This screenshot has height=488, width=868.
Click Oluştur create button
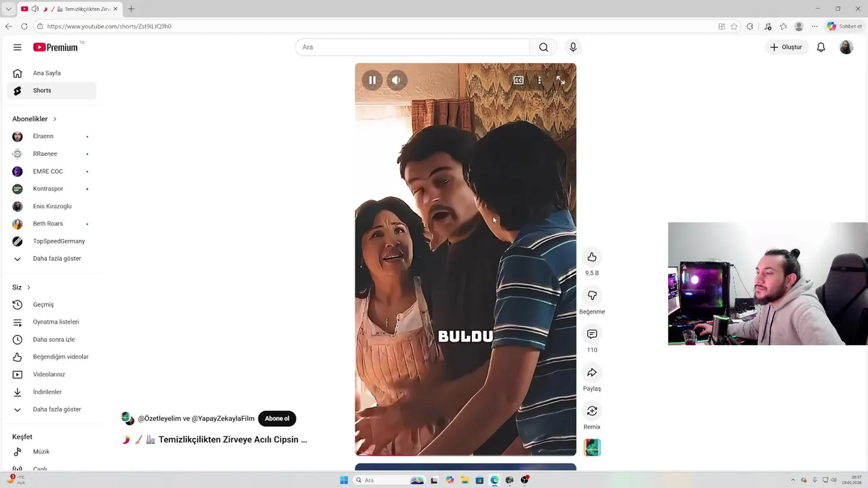[786, 47]
